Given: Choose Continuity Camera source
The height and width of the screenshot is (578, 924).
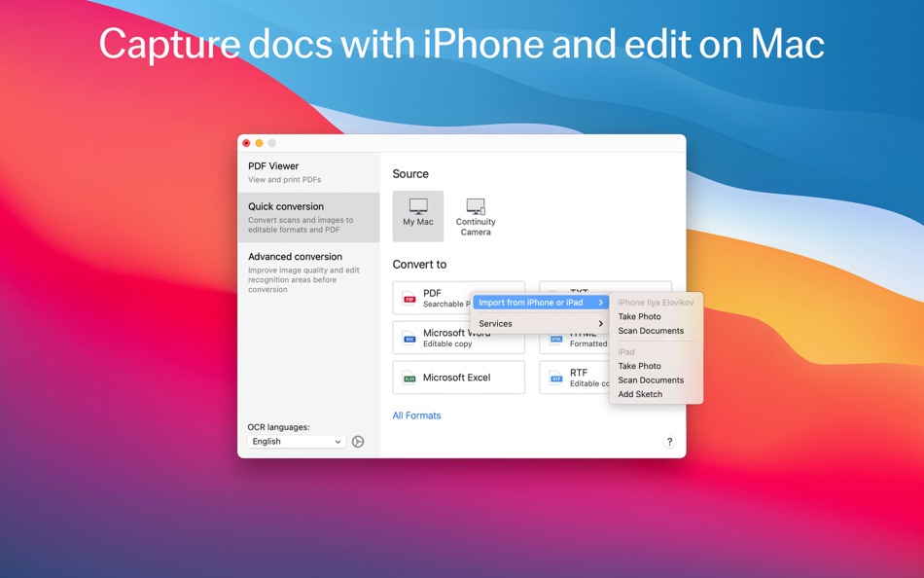Looking at the screenshot, I should (x=476, y=216).
